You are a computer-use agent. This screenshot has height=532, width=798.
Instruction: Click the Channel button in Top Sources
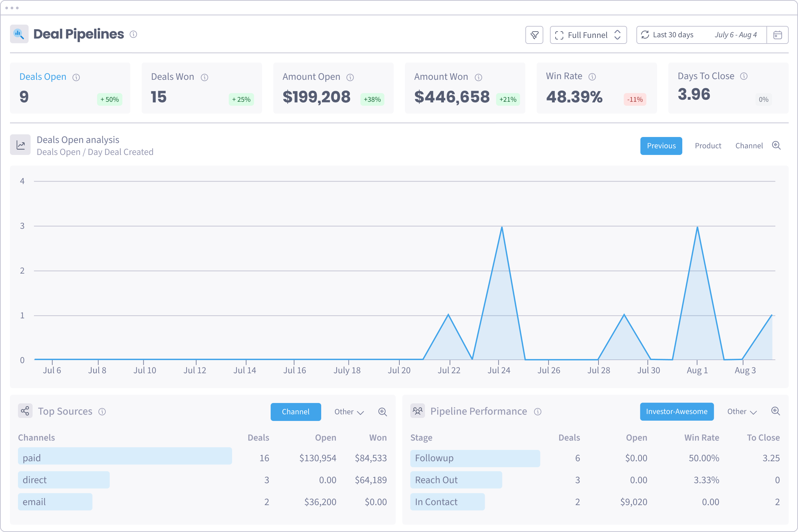tap(296, 412)
